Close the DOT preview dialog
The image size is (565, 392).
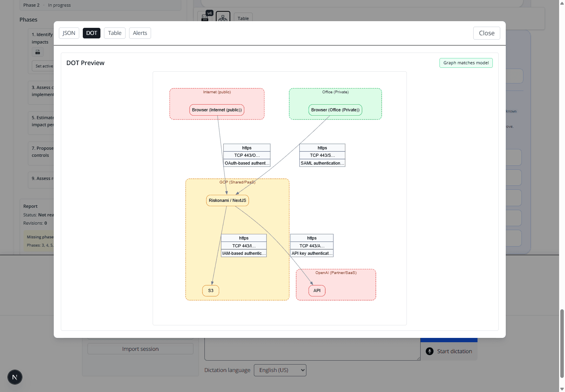487,33
